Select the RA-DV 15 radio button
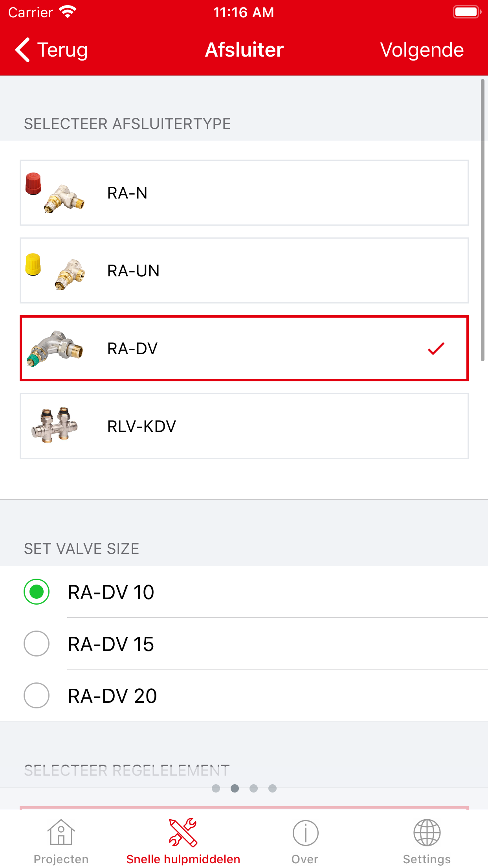 coord(37,644)
